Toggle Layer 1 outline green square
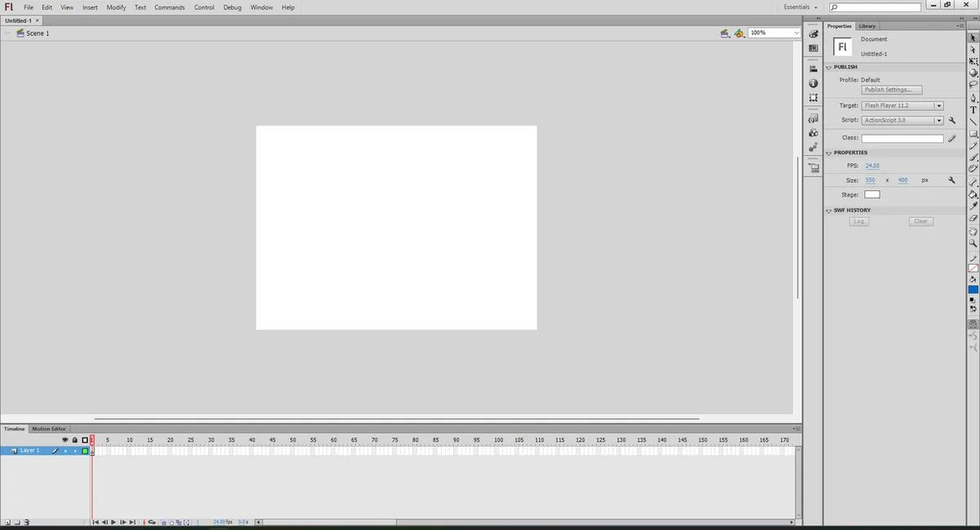This screenshot has height=530, width=980. tap(84, 451)
